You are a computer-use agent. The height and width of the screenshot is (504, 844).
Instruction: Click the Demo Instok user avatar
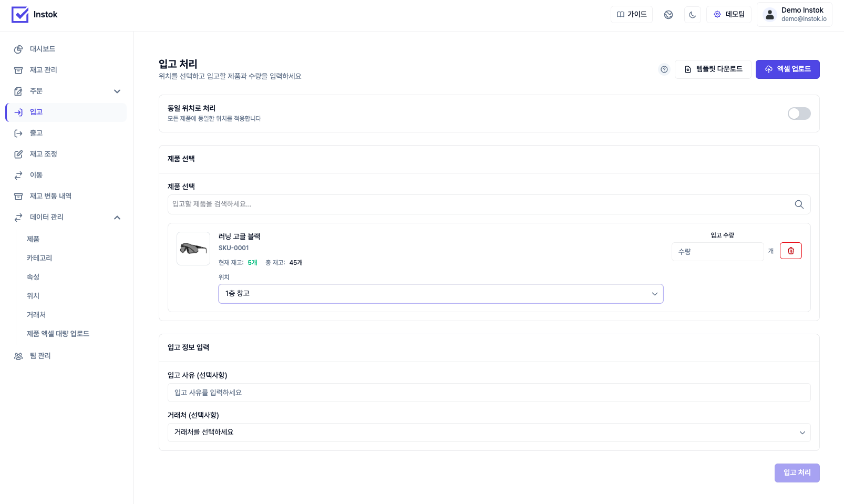[770, 15]
